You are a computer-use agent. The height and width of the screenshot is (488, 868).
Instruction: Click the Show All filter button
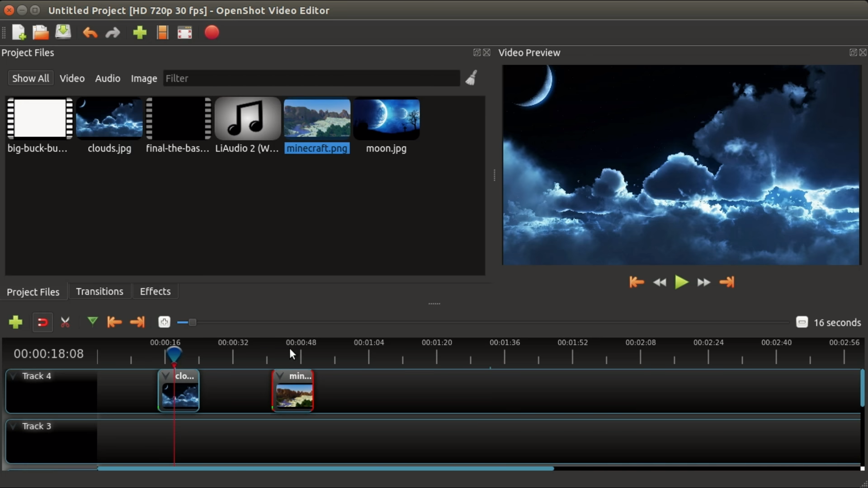(30, 78)
